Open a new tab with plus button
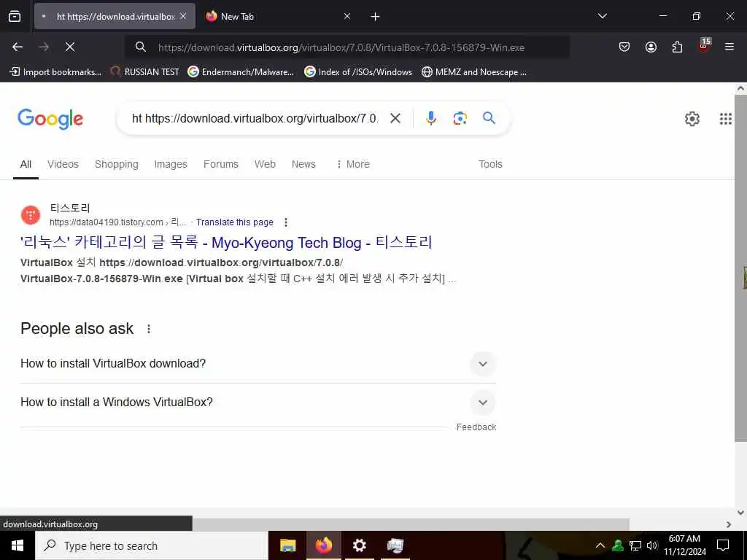Viewport: 747px width, 560px height. [x=376, y=17]
